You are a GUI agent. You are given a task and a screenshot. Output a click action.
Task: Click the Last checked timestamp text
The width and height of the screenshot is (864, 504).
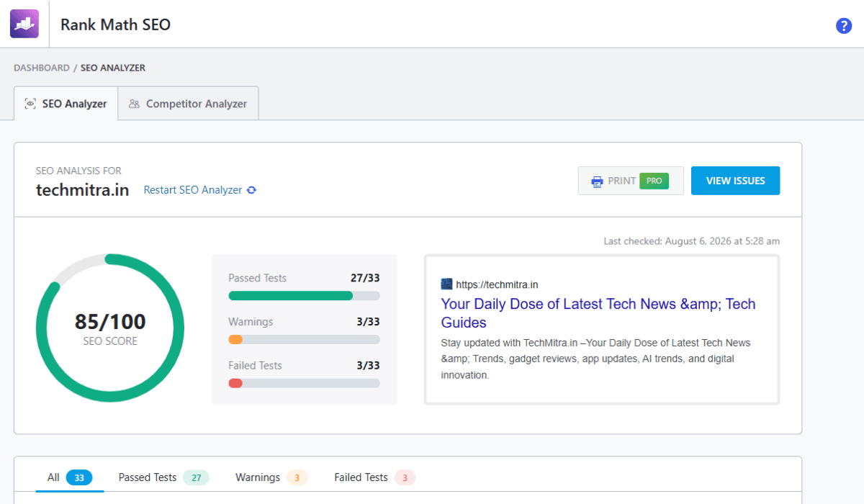691,241
